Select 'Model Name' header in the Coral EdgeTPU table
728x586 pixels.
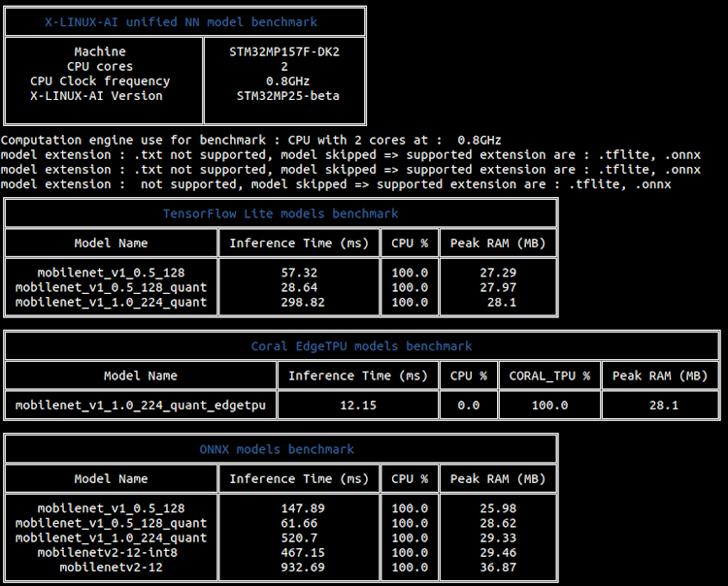[141, 375]
